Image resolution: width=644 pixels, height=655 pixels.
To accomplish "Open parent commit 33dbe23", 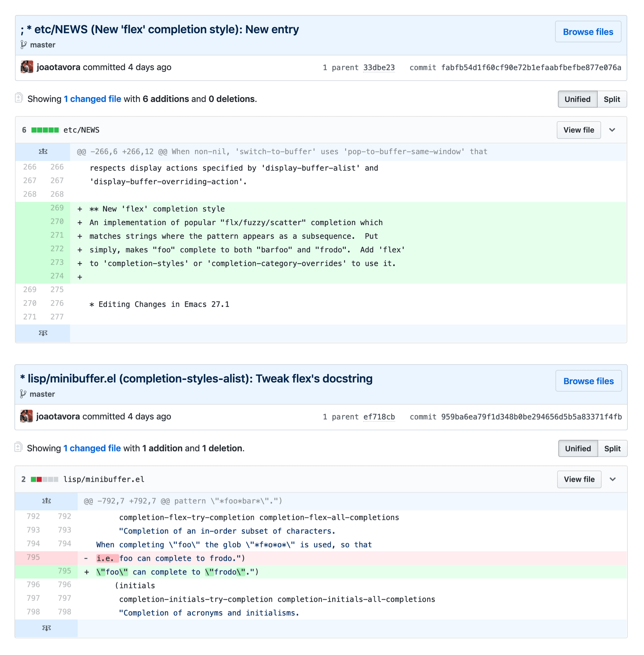I will [x=379, y=68].
